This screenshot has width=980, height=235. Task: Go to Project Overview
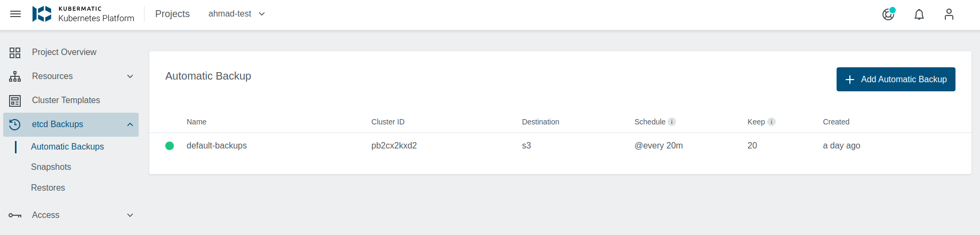64,52
